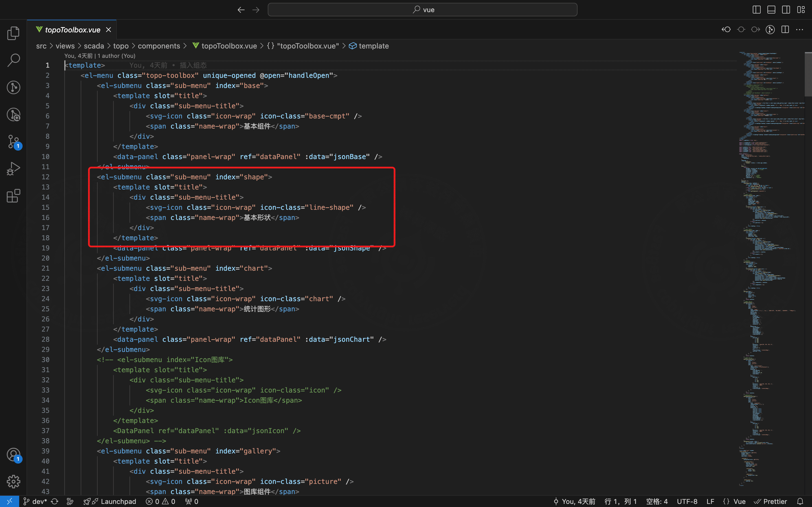The image size is (812, 507).
Task: Select the topoToolbox.vue editor tab
Action: coord(72,30)
